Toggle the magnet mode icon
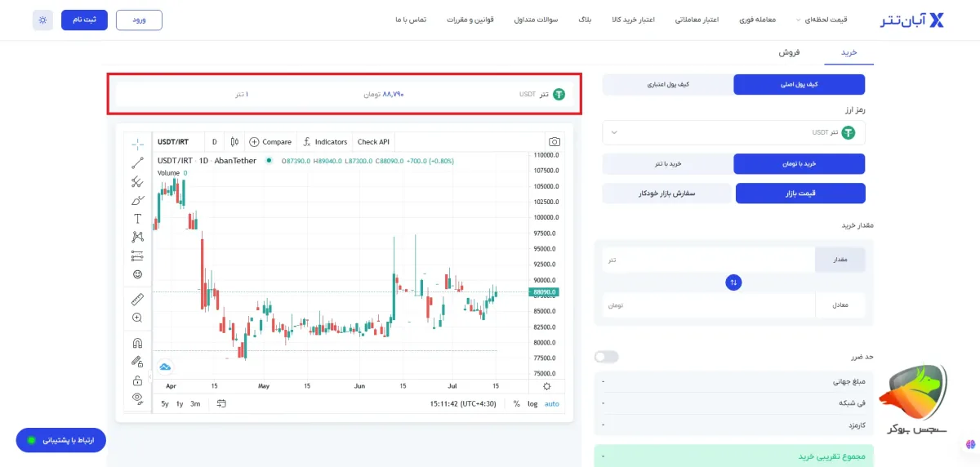This screenshot has width=980, height=467. point(137,343)
